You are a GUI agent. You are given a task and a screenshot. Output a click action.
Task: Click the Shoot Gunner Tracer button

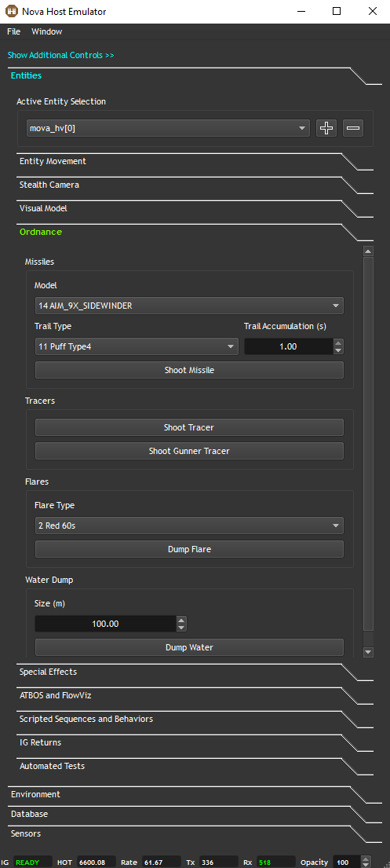pyautogui.click(x=189, y=451)
